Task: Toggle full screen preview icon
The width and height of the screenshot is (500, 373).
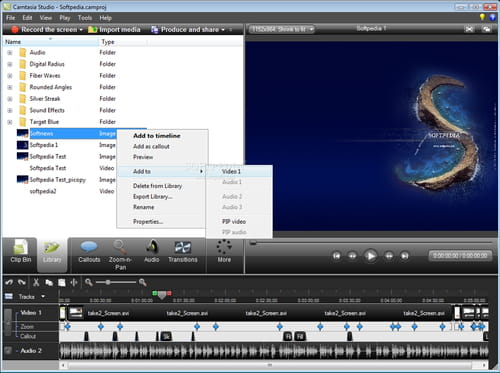Action: pos(469,29)
